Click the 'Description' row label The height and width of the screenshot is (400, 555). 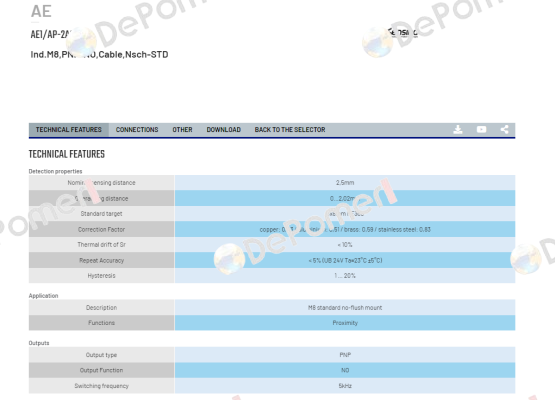click(x=101, y=308)
